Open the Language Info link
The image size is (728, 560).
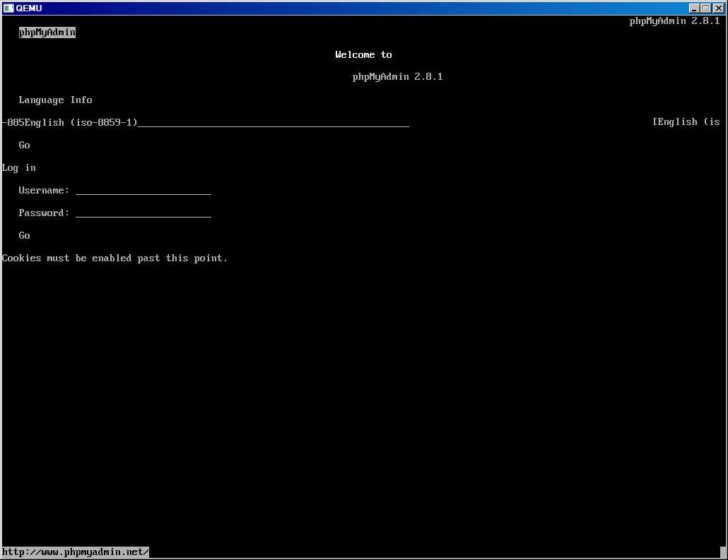pos(55,100)
